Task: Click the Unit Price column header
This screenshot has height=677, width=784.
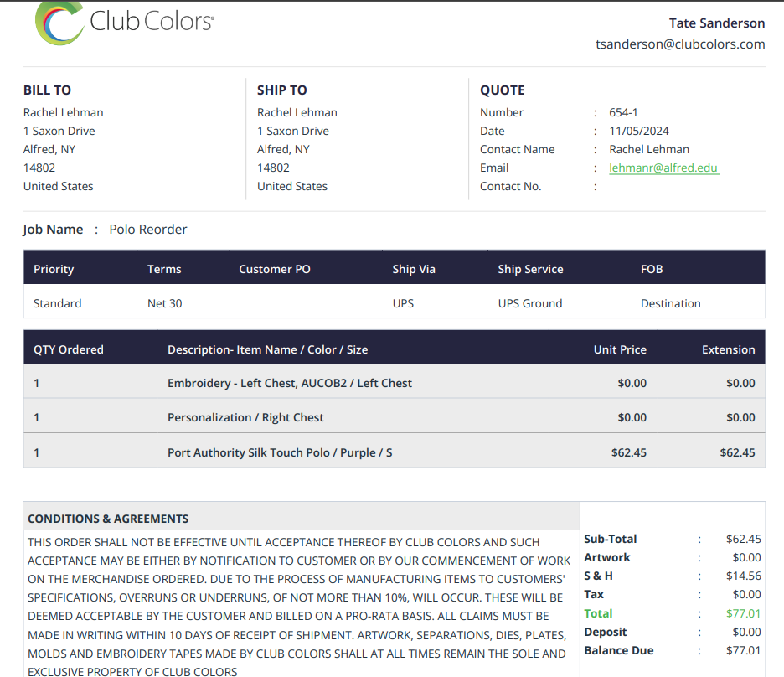Action: pos(620,349)
